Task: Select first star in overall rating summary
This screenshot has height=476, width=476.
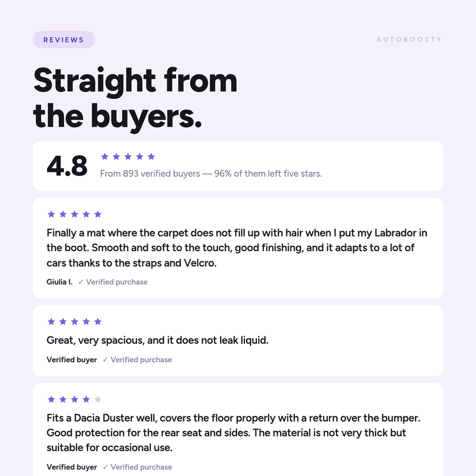Action: [105, 157]
